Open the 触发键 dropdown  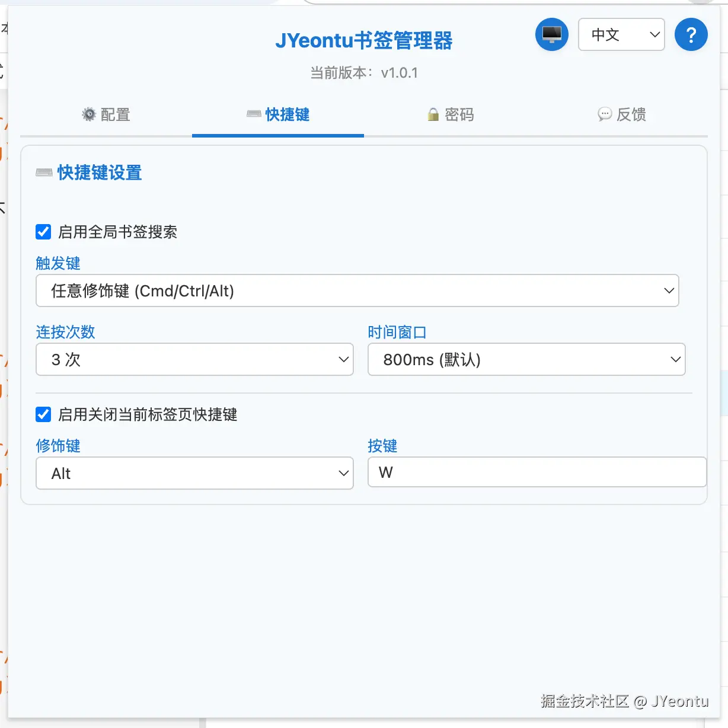click(357, 290)
